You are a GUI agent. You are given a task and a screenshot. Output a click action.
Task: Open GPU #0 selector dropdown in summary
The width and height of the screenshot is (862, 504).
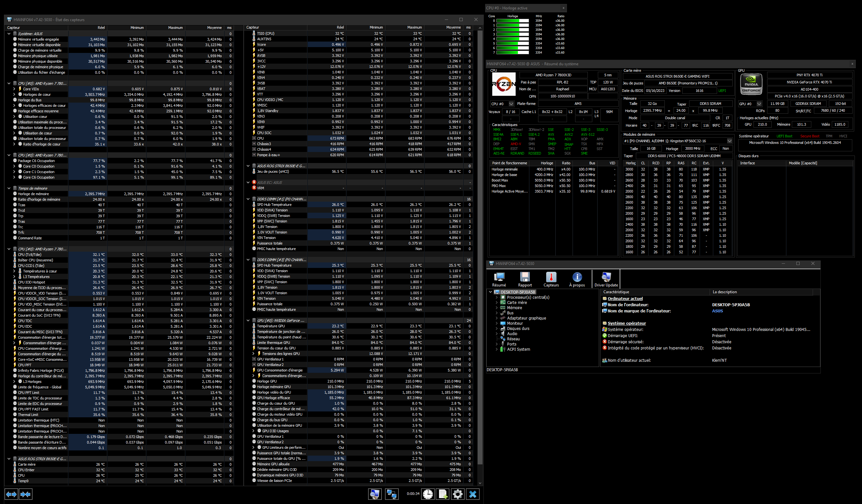click(759, 104)
